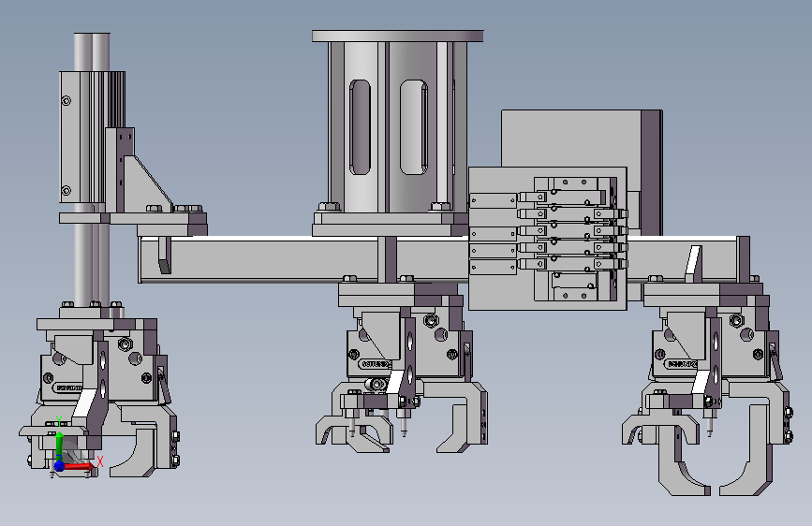
Task: Click the nameplate on the middle gripper body
Action: click(x=376, y=364)
